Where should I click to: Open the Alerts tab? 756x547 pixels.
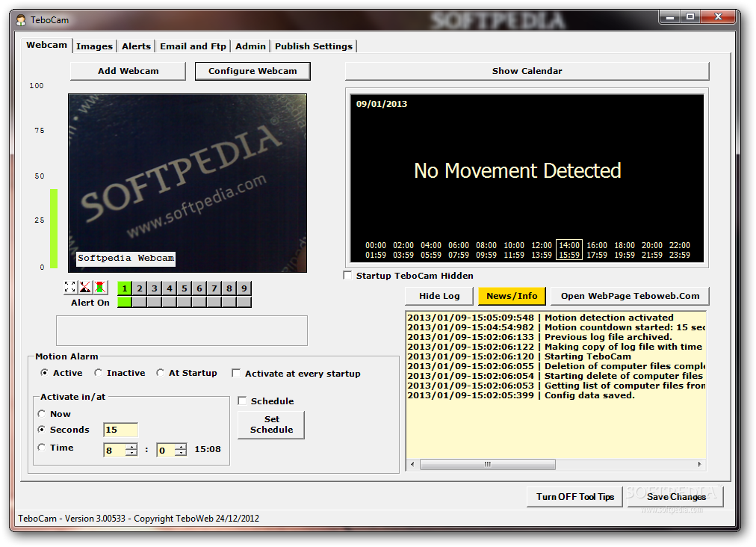pos(136,46)
